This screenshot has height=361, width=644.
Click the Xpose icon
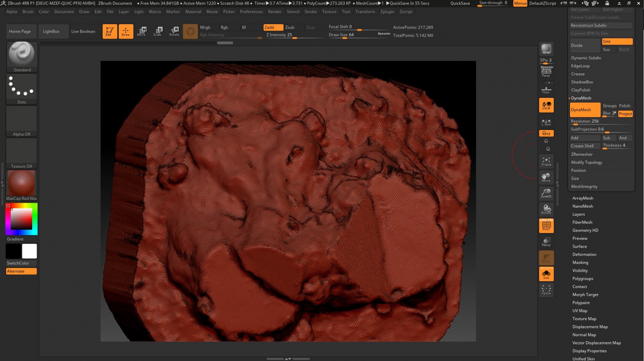click(x=546, y=290)
